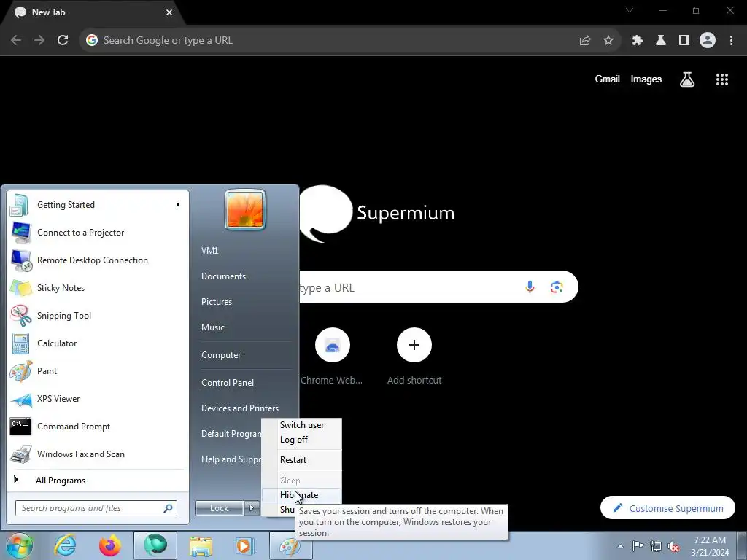The height and width of the screenshot is (560, 747).
Task: Open the Extensions puzzle icon
Action: coord(638,41)
